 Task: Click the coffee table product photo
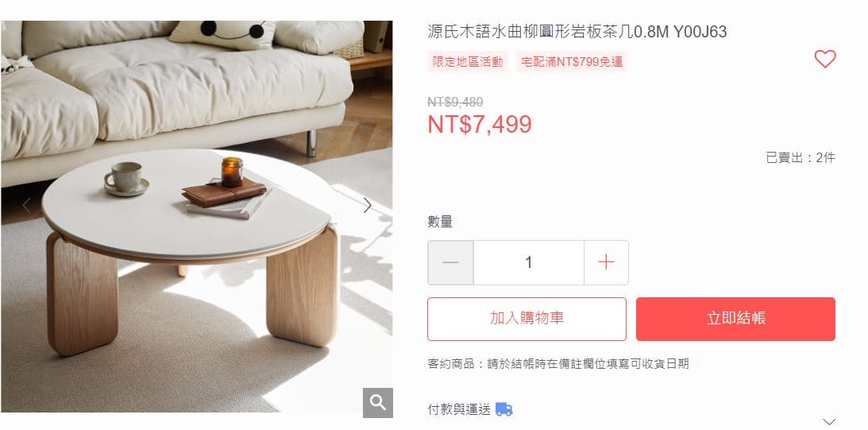197,217
